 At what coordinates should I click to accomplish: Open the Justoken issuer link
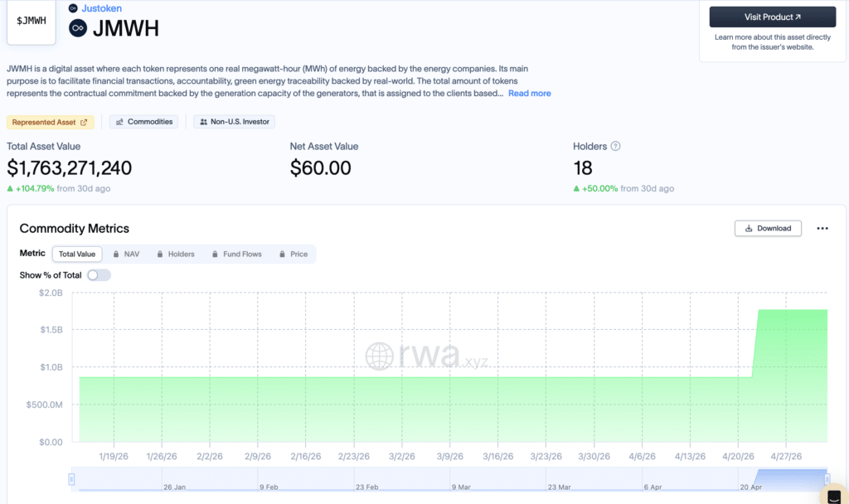[x=101, y=8]
